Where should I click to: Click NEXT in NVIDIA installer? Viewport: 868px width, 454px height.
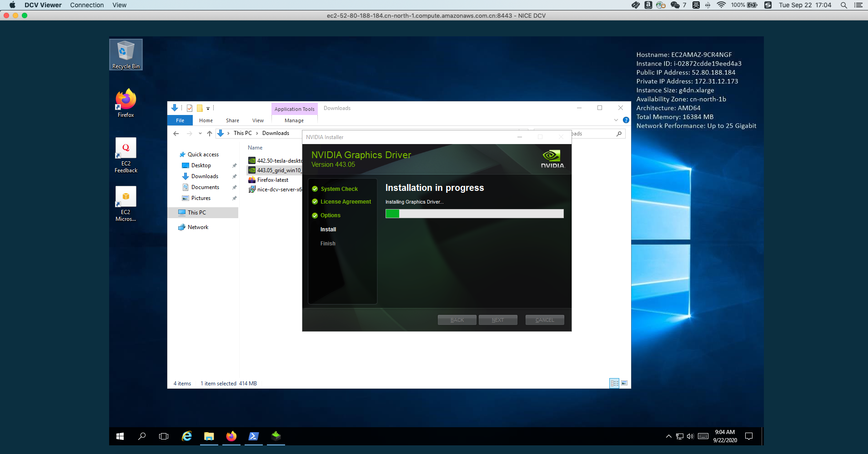(498, 320)
